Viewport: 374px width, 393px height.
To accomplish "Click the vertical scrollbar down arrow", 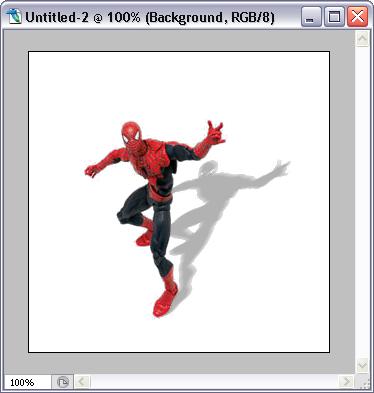I will 362,366.
